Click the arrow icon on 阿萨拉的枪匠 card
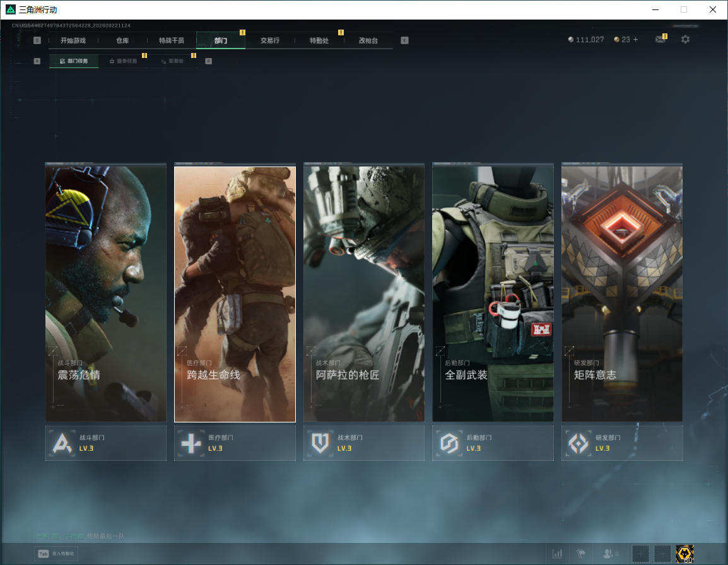 point(311,350)
